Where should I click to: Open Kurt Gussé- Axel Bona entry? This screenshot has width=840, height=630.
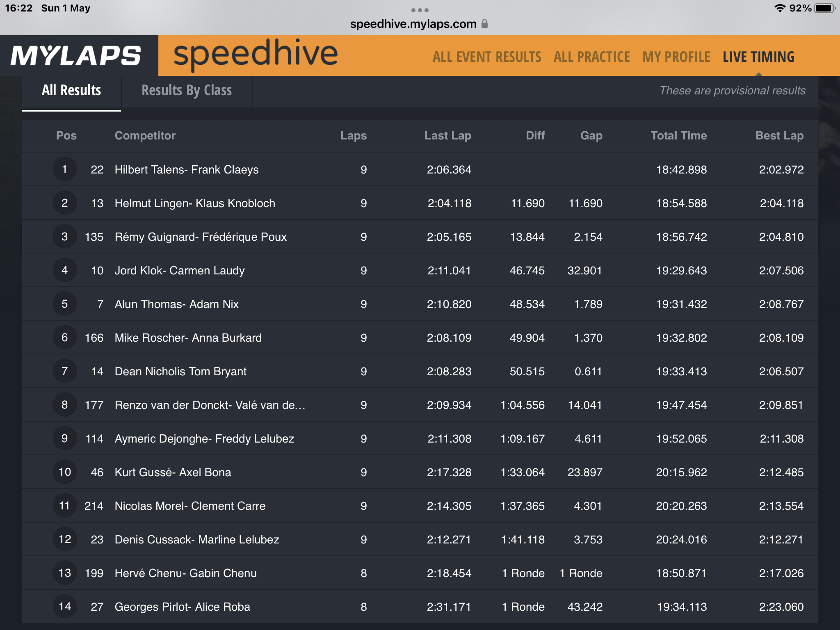420,472
